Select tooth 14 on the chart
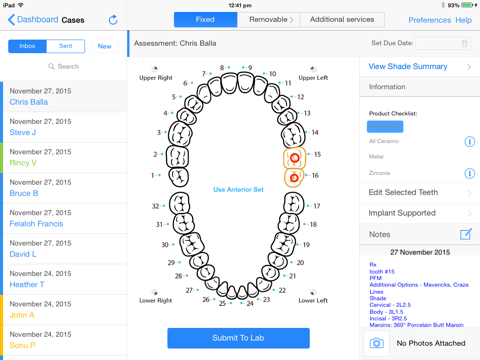The height and width of the screenshot is (360, 480). coord(293,135)
